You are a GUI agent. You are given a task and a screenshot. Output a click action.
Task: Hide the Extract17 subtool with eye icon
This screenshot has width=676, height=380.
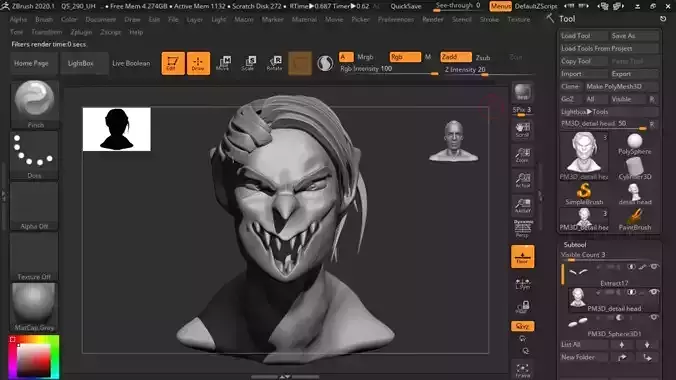tap(654, 267)
